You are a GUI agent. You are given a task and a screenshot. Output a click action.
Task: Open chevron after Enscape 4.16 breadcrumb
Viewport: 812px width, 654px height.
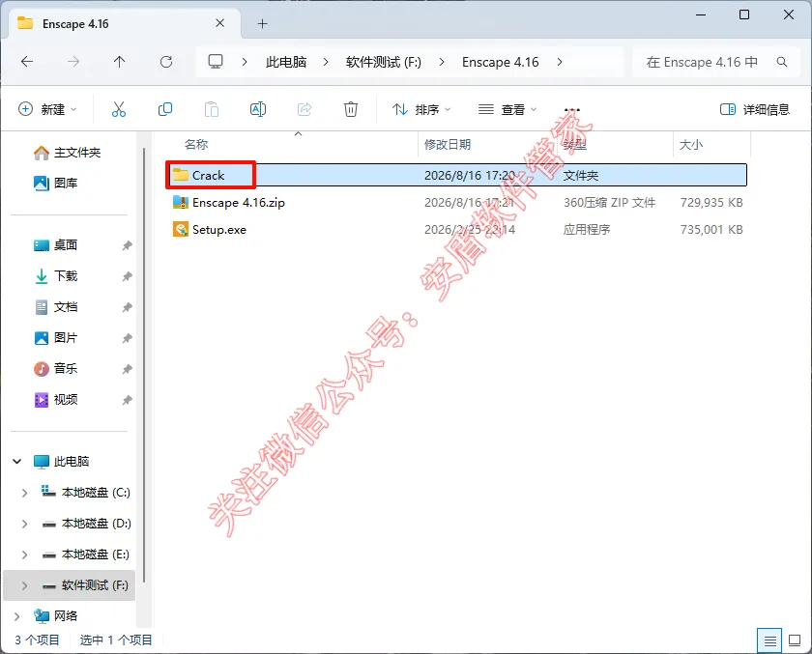coord(560,62)
